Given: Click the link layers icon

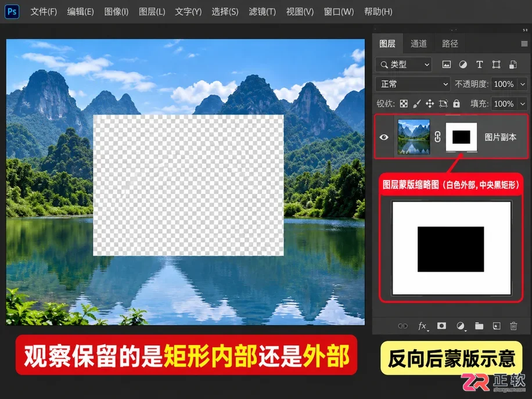Looking at the screenshot, I should (402, 326).
